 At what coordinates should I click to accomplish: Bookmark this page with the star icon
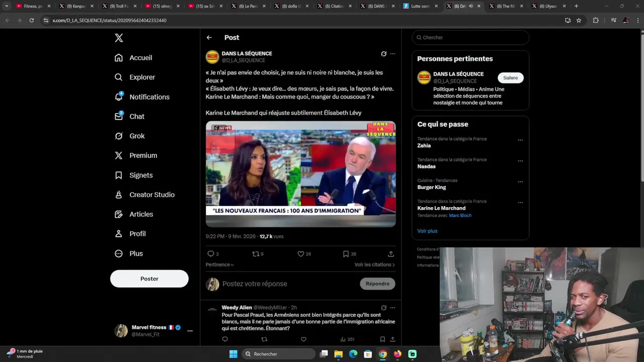pyautogui.click(x=579, y=21)
